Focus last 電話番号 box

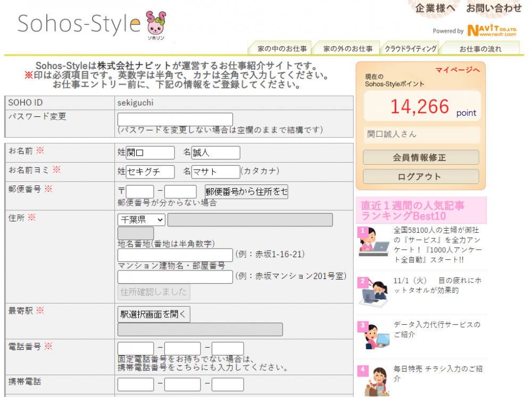(x=228, y=348)
